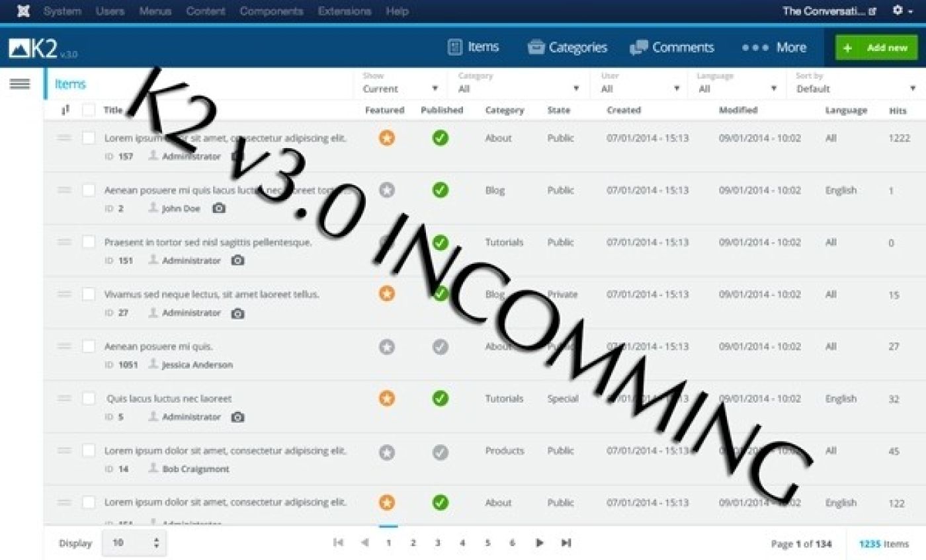
Task: Select checkbox for John Doe item
Action: [89, 190]
